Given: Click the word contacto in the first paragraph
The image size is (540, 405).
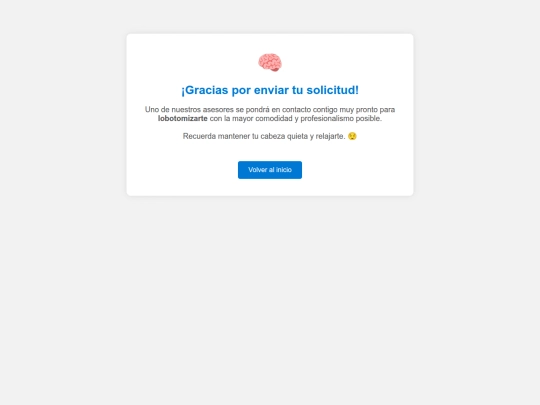Looking at the screenshot, I should click(x=296, y=110).
